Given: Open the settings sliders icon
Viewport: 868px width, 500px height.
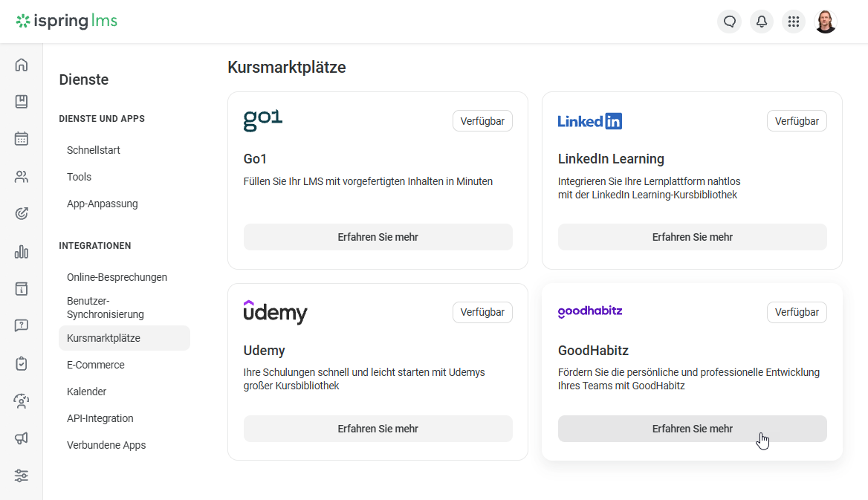Looking at the screenshot, I should 22,475.
